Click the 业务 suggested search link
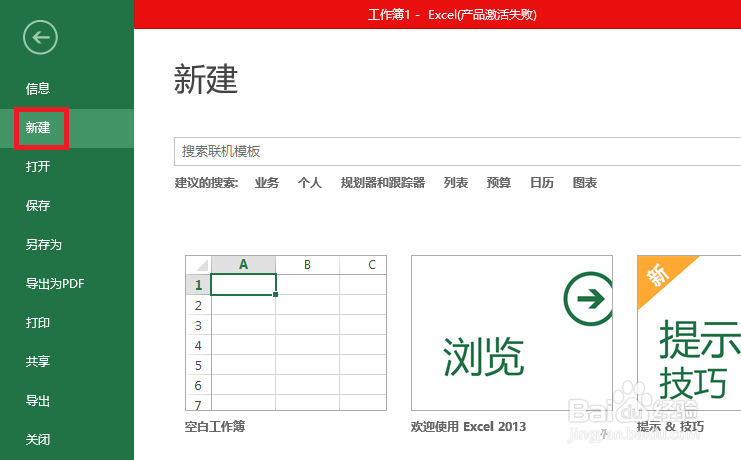Screen dimensions: 741x460 pyautogui.click(x=267, y=183)
